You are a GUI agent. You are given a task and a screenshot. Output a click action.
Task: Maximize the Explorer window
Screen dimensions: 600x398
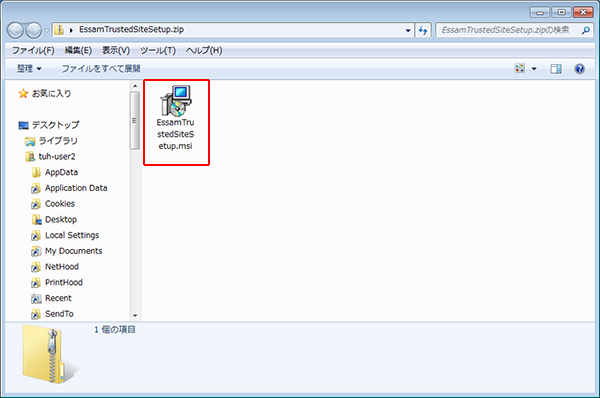click(561, 13)
